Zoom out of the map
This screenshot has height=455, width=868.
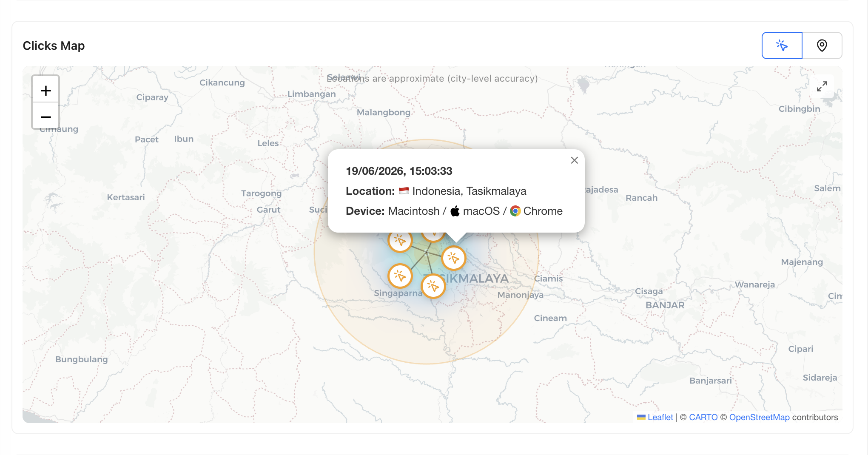(x=46, y=116)
